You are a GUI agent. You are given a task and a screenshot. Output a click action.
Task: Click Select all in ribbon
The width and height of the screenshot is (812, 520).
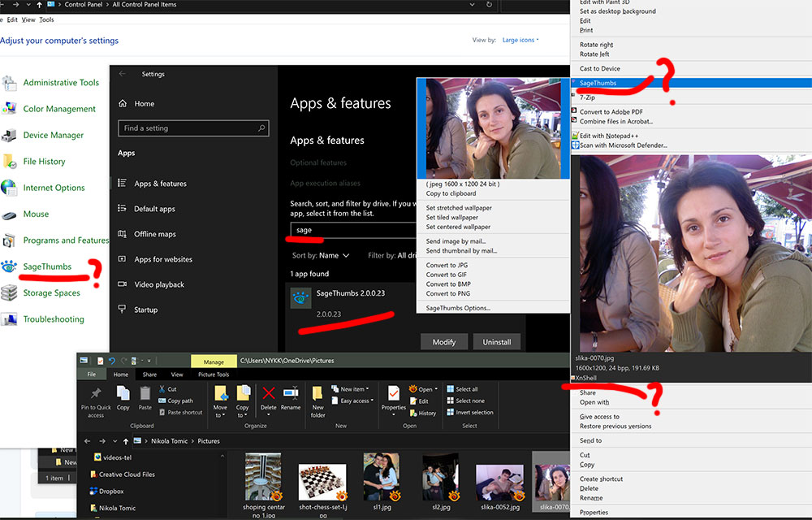click(466, 389)
